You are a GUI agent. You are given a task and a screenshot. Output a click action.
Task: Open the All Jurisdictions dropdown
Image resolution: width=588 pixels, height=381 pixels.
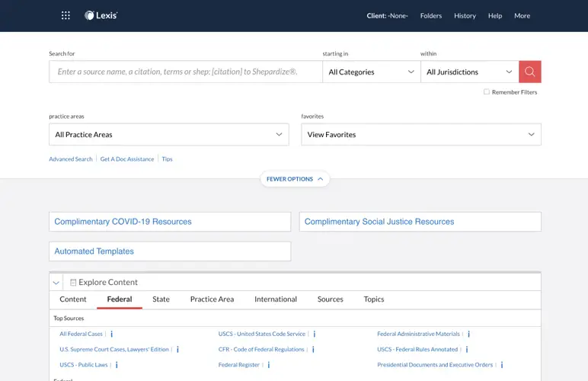click(469, 72)
